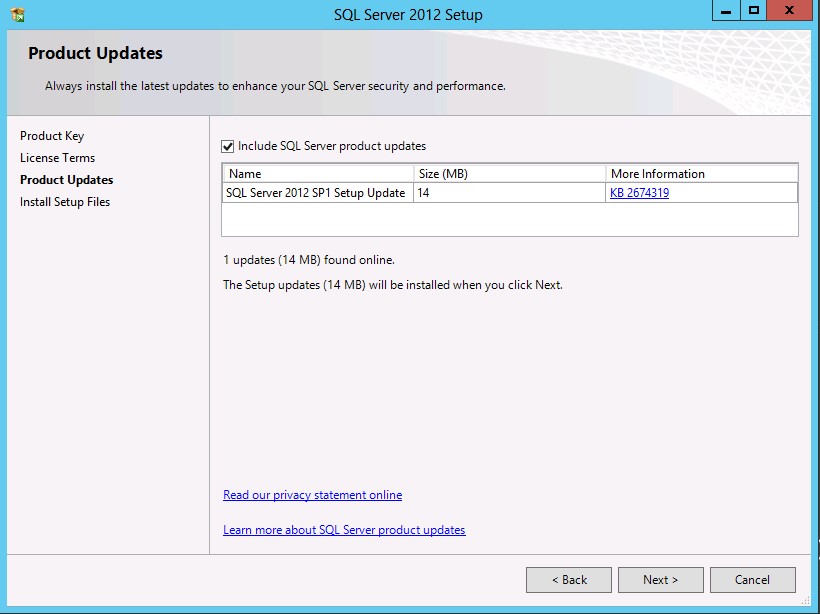Cancel the SQL Server setup
The height and width of the screenshot is (614, 820).
coord(752,579)
